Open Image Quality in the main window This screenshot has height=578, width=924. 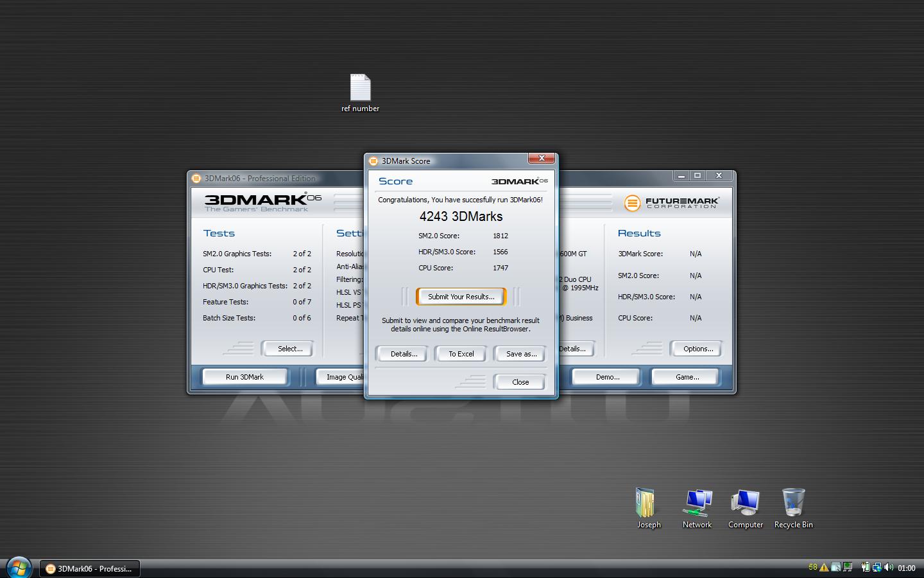(340, 377)
